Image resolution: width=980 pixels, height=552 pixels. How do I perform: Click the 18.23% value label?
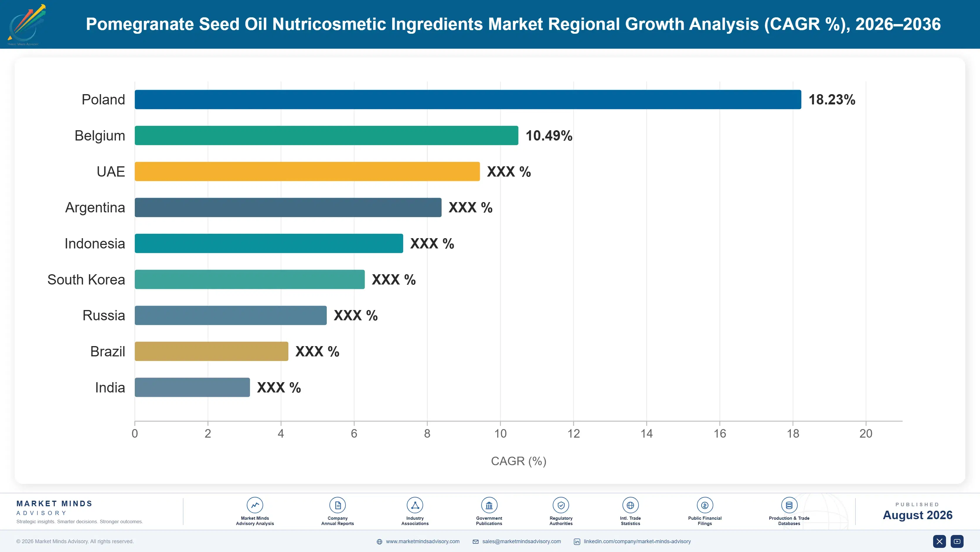[832, 99]
